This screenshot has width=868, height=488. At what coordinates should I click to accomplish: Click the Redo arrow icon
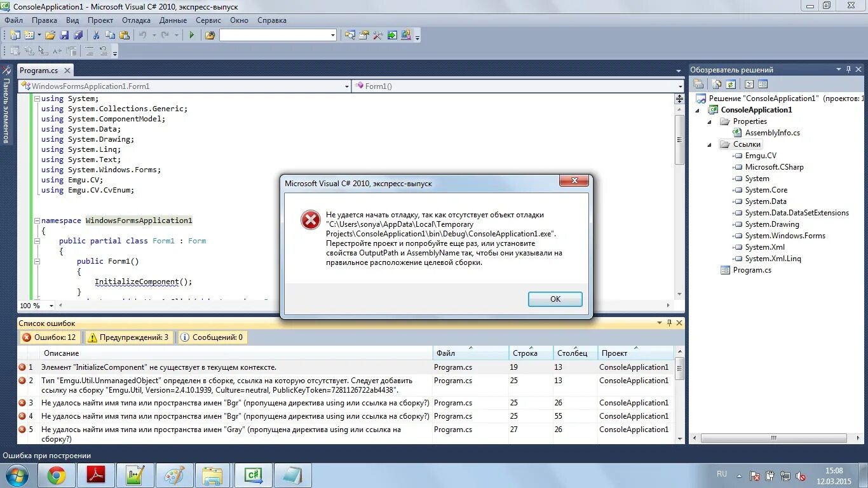165,35
